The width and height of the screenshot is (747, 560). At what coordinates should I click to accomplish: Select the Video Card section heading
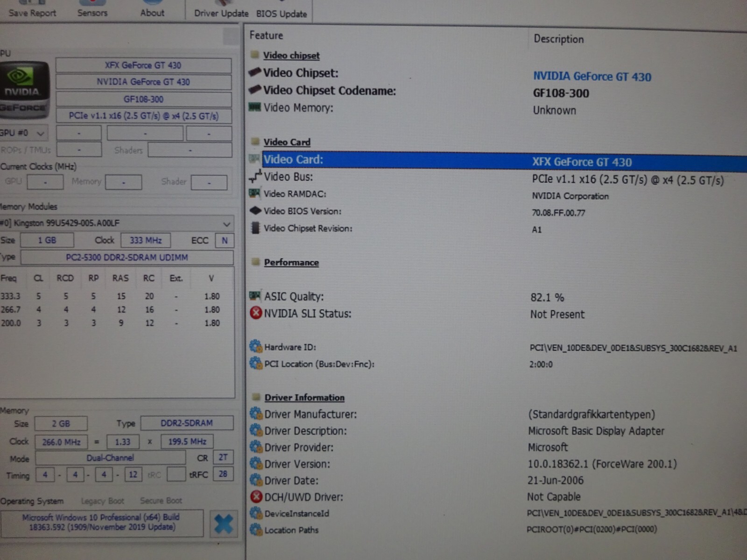tap(287, 142)
